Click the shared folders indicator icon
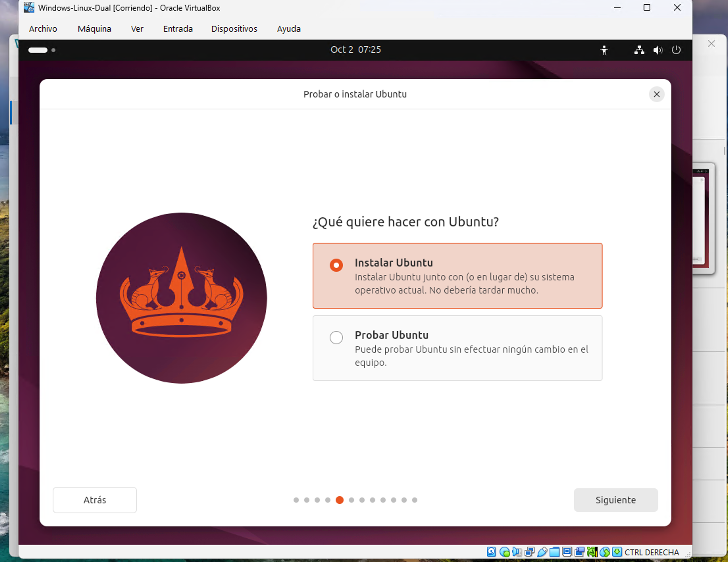This screenshot has height=562, width=728. (555, 552)
